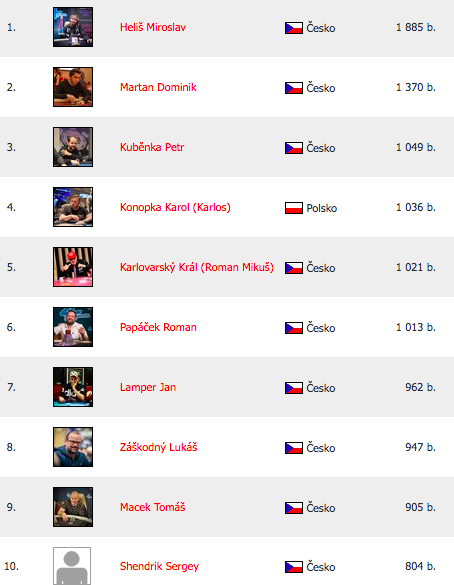The image size is (454, 585).
Task: Click Czech flag in first ranking row
Action: click(294, 28)
